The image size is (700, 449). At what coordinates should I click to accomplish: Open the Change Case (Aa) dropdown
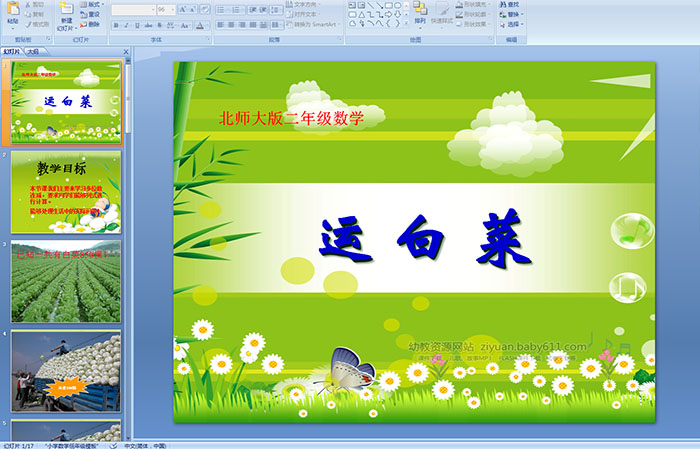coord(185,25)
